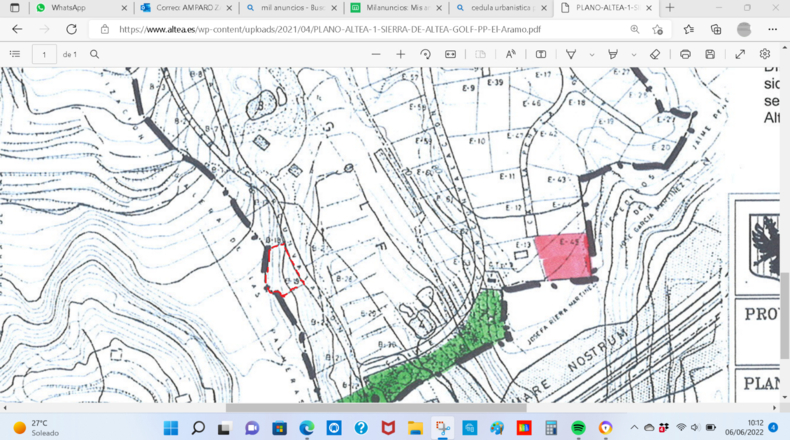Enter full screen mode for the PDF
The image size is (790, 440).
pyautogui.click(x=740, y=54)
